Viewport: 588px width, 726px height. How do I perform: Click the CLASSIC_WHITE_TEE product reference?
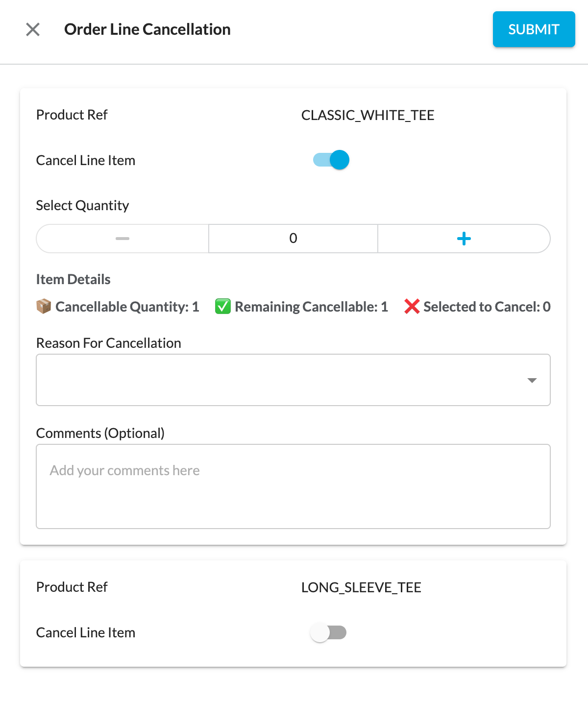tap(367, 115)
